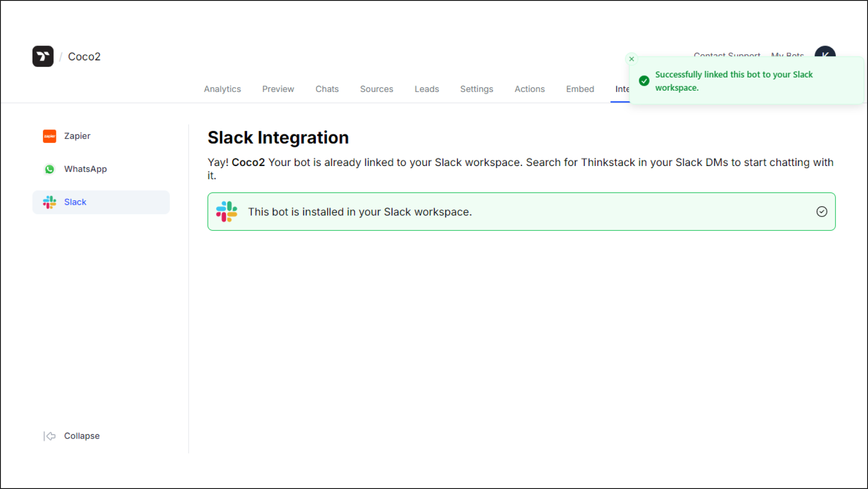
Task: Open the Settings tab
Action: click(476, 89)
